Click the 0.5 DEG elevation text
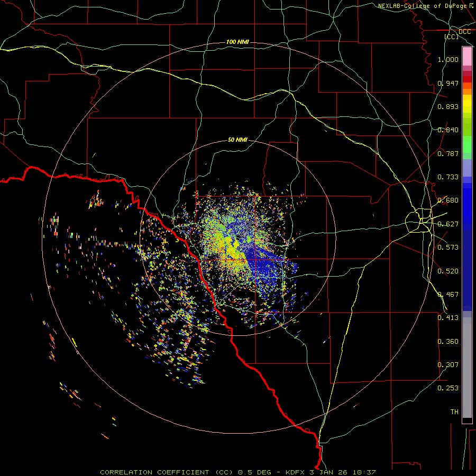Image resolution: width=476 pixels, height=476 pixels. [255, 472]
